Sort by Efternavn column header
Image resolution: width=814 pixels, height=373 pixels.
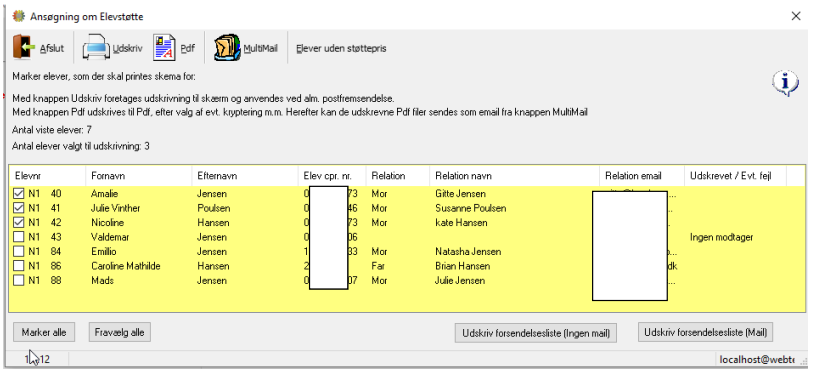(245, 176)
